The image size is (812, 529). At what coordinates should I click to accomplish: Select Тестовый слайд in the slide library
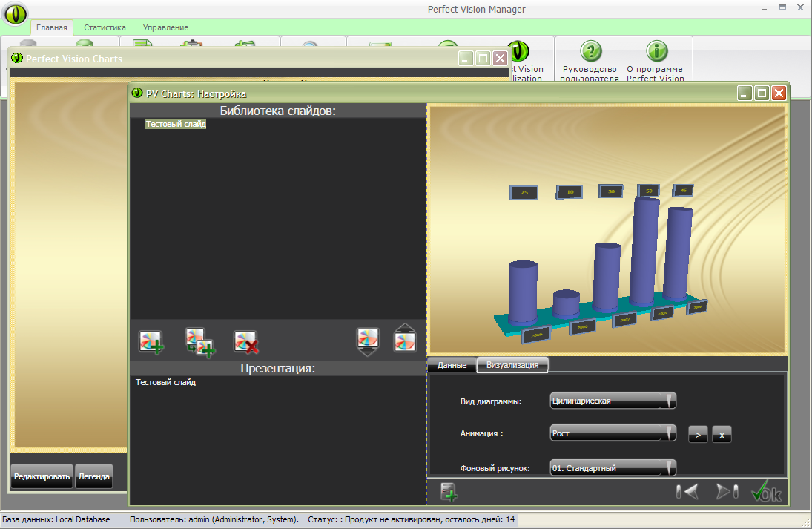click(176, 125)
